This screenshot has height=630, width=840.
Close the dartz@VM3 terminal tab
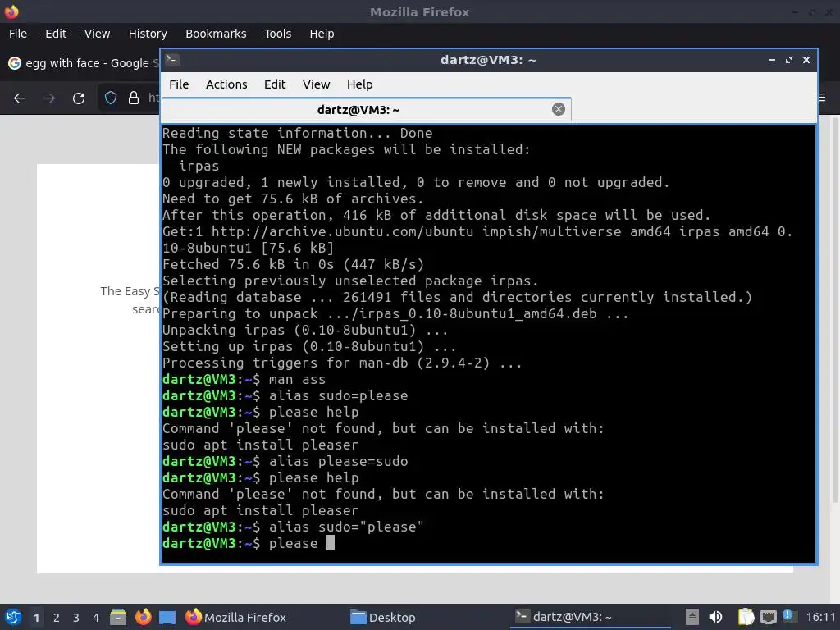pyautogui.click(x=558, y=109)
